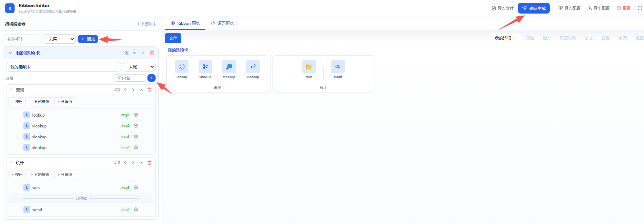This screenshot has height=224, width=644.
Task: Collapse the 我的选项卡 section with its chevron
Action: click(10, 53)
